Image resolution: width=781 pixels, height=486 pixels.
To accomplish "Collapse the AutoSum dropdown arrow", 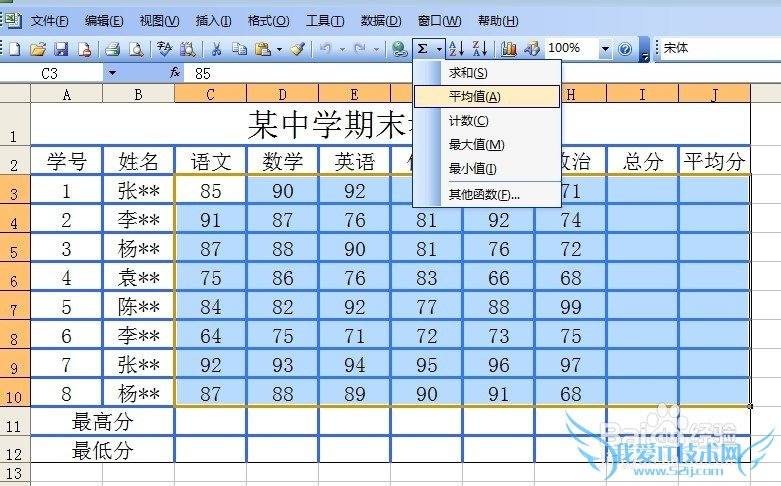I will click(x=439, y=49).
